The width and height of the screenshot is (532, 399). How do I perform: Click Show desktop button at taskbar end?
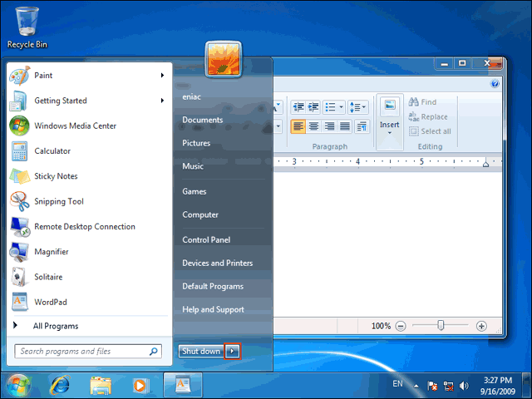tap(527, 386)
